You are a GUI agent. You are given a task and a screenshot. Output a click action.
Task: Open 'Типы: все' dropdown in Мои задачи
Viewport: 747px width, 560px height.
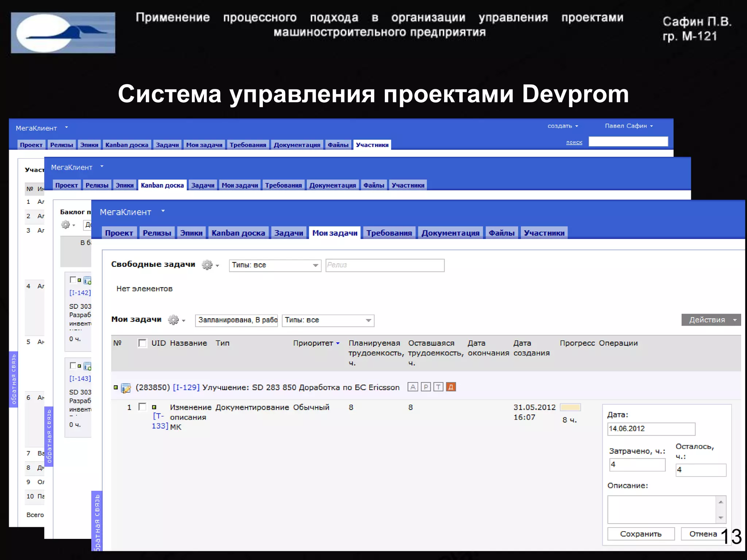pos(328,320)
